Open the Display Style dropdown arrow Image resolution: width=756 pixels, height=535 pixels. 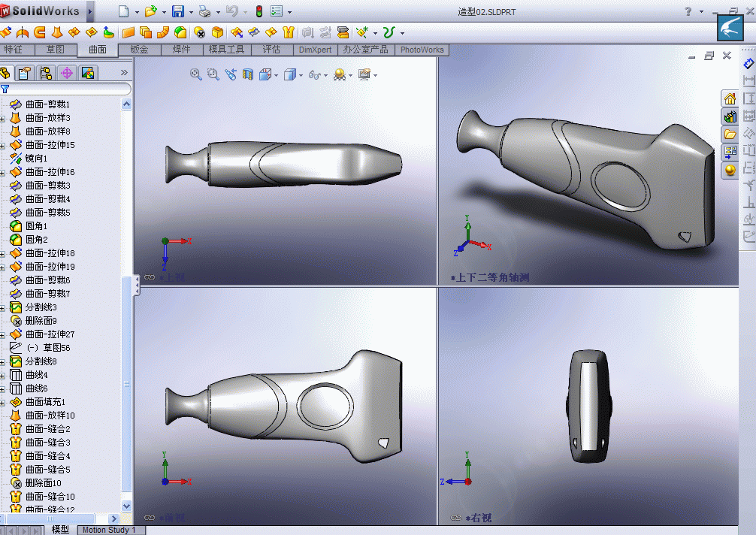pyautogui.click(x=301, y=75)
